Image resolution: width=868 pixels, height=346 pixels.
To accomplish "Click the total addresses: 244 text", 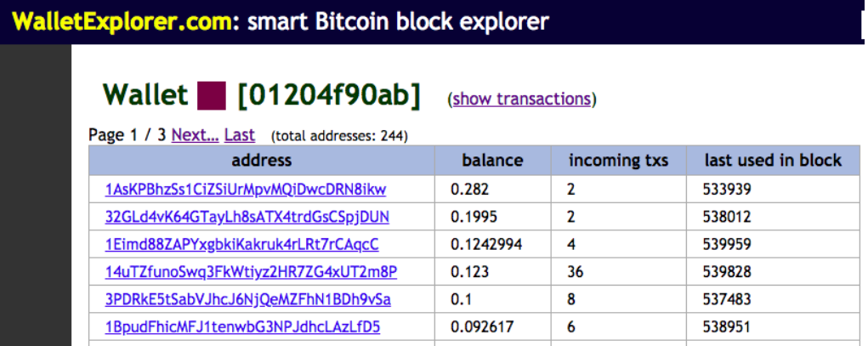I will [339, 136].
